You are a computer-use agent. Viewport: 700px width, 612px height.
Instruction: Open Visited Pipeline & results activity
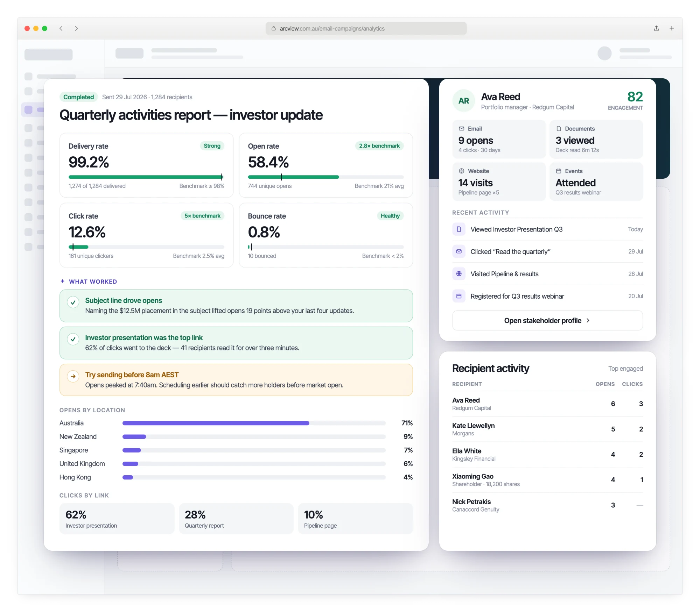point(547,274)
